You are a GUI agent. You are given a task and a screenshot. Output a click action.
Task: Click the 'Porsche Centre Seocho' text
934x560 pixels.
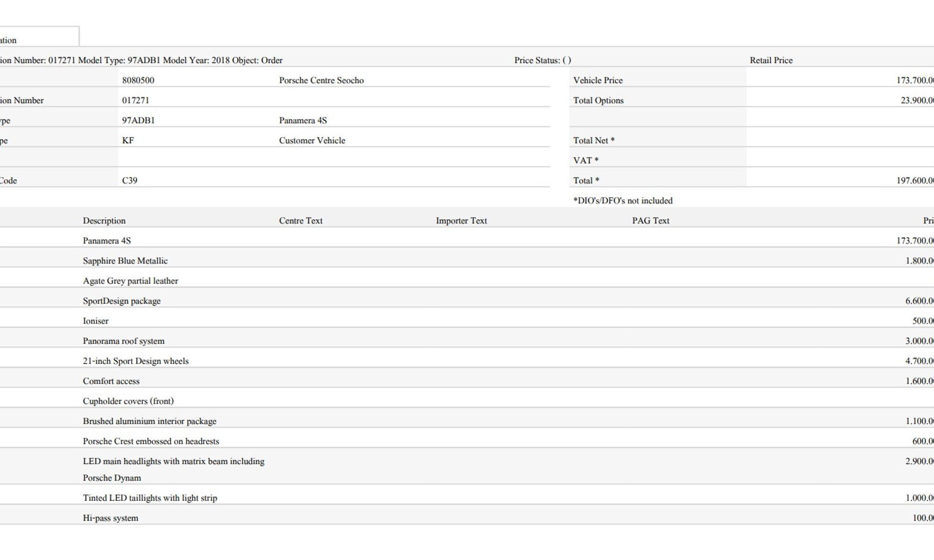(321, 80)
